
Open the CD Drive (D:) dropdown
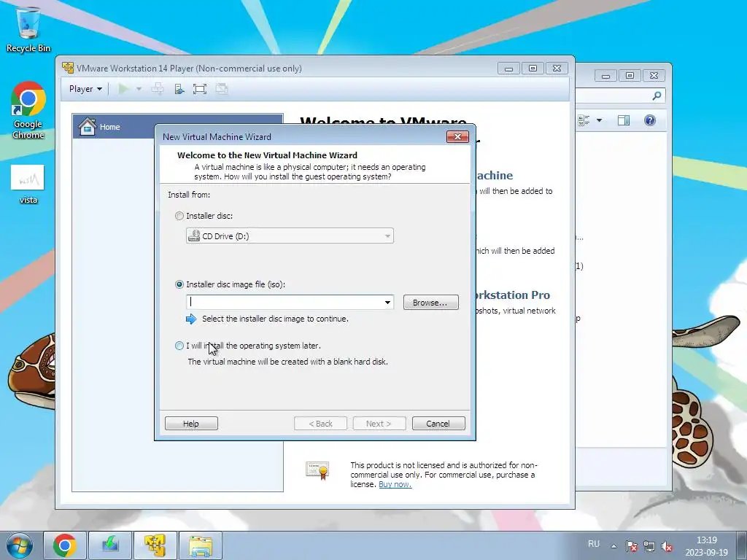pyautogui.click(x=290, y=236)
